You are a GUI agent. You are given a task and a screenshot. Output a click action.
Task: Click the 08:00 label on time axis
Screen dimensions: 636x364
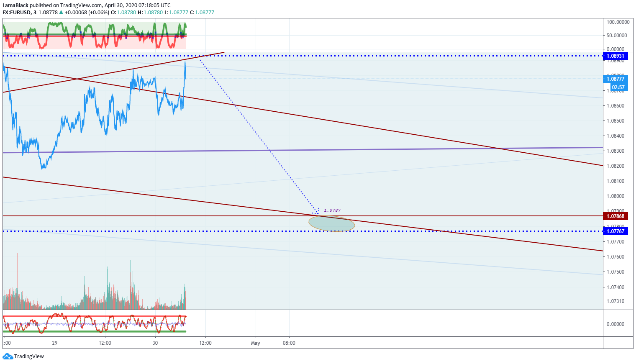click(x=289, y=343)
